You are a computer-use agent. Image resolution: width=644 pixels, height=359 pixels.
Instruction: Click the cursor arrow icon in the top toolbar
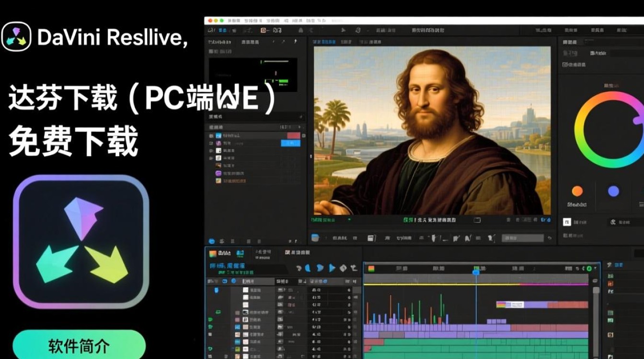coord(343,30)
